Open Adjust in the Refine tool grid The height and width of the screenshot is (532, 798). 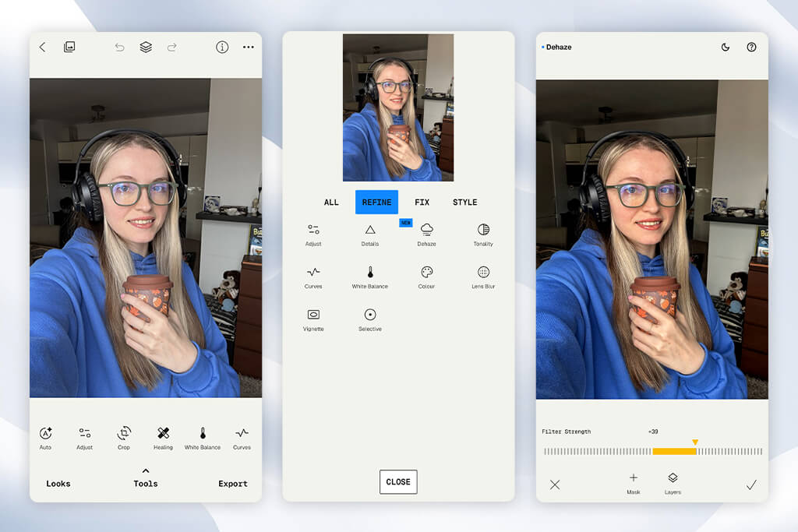(313, 235)
